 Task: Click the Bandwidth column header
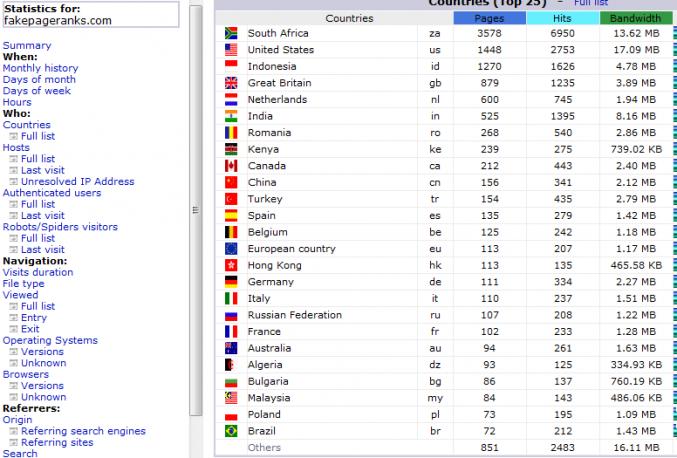(636, 18)
